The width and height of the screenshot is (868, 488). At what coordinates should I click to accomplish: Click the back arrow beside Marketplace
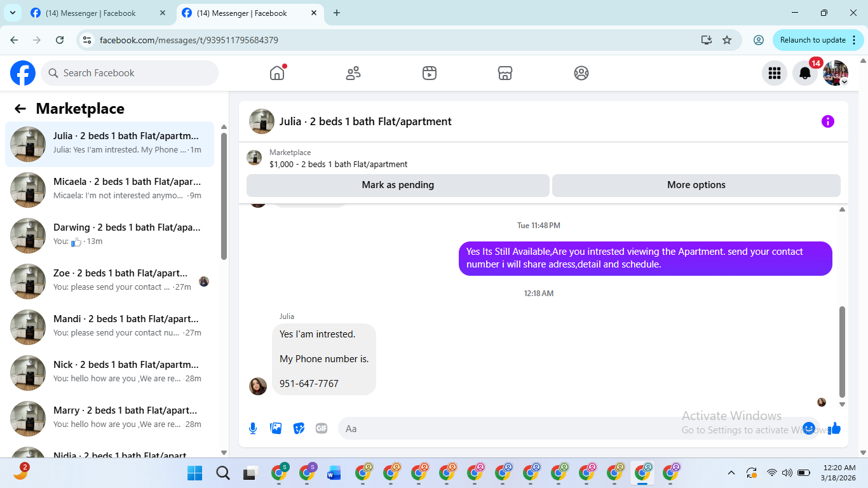coord(20,109)
